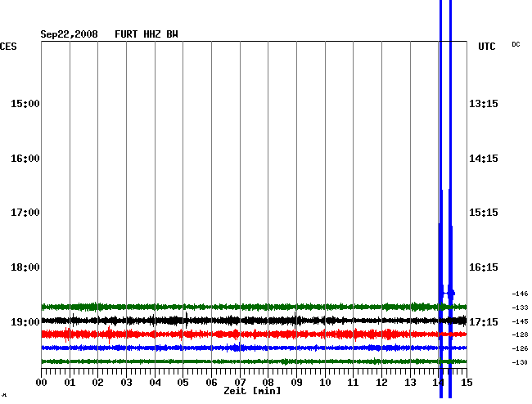Click the 13 minute tick label
Image resolution: width=532 pixels, height=404 pixels.
410,382
